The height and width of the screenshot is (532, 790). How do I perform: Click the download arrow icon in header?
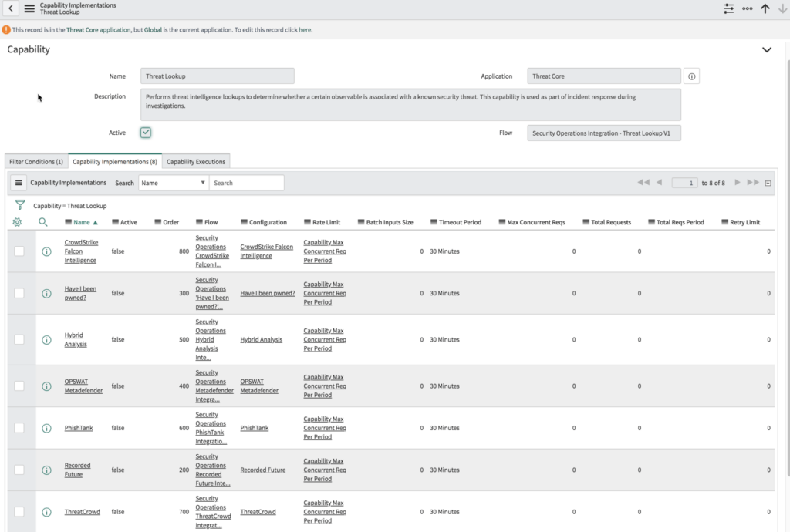point(782,8)
